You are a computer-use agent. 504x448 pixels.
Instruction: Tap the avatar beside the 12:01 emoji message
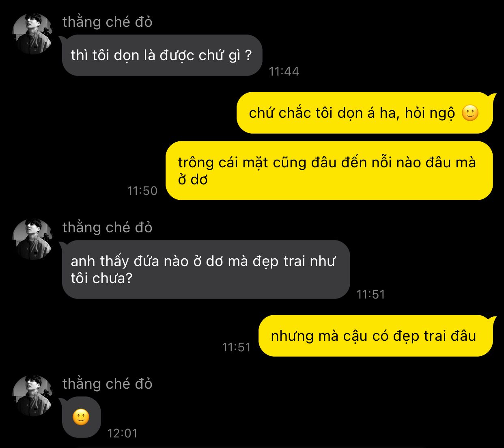33,396
